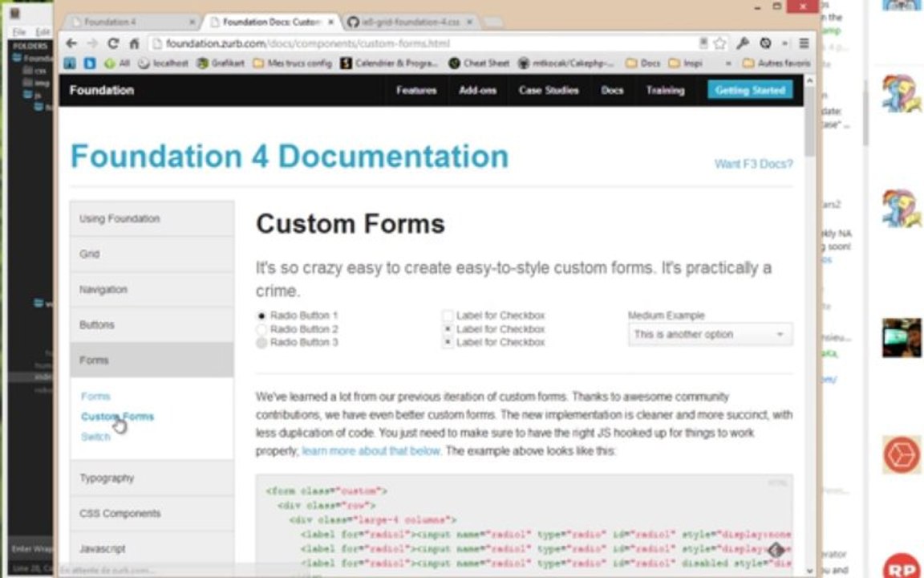
Task: Expand the Javascript sidebar section
Action: click(x=152, y=549)
